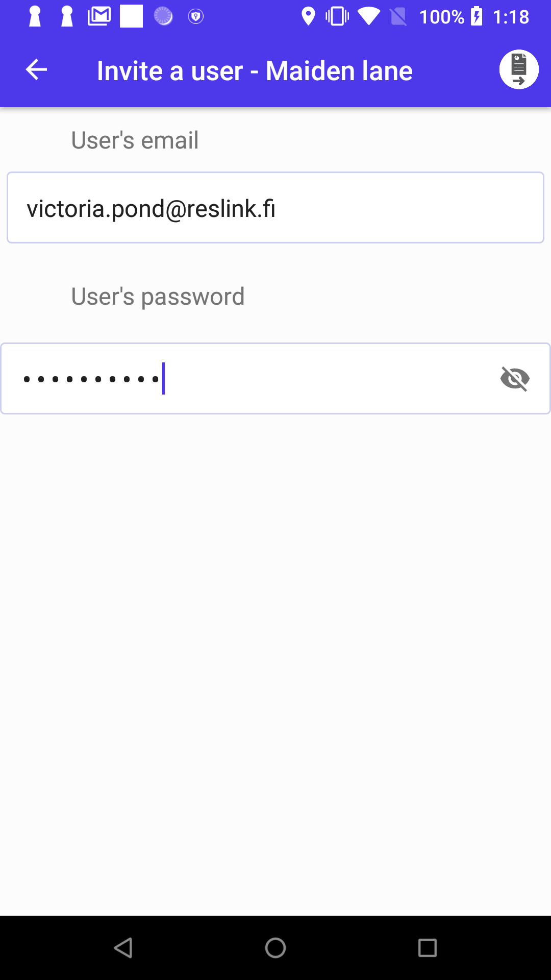Tap the send invite document icon

pyautogui.click(x=519, y=69)
